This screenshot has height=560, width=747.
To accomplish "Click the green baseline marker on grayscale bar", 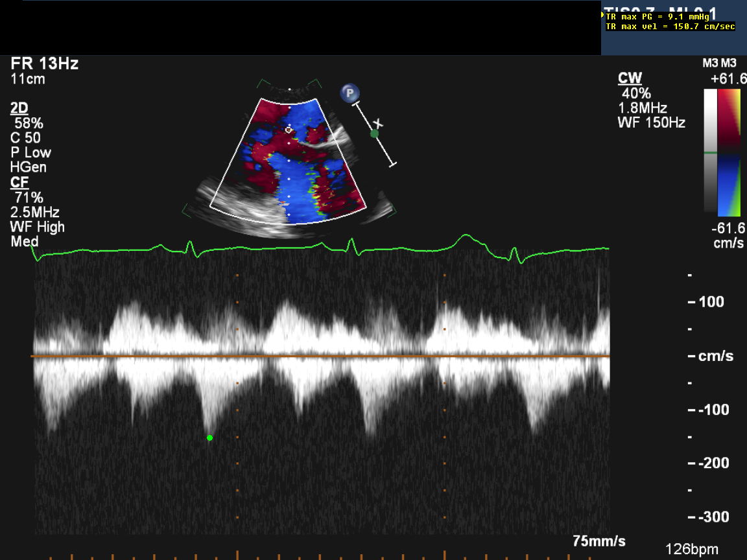I will click(x=711, y=152).
